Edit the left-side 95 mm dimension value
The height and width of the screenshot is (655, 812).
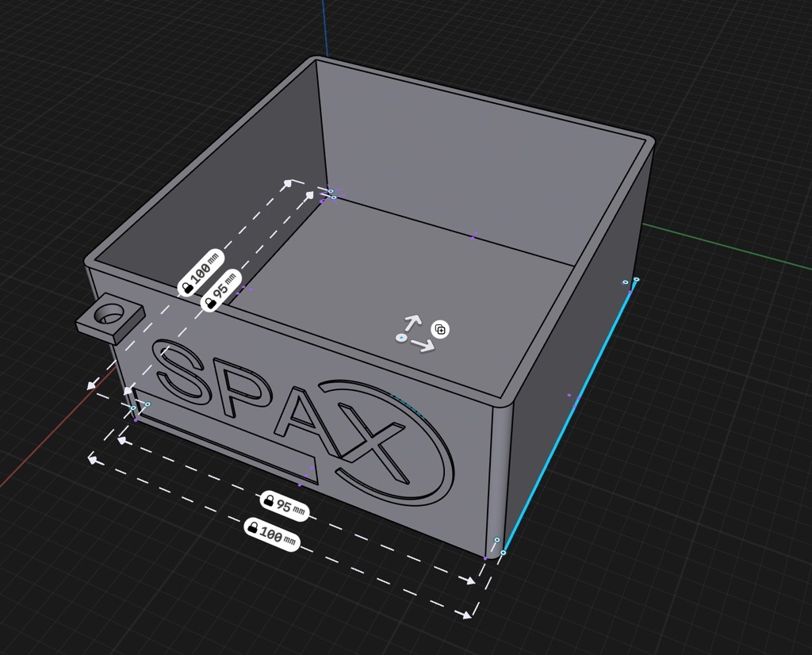pos(225,285)
